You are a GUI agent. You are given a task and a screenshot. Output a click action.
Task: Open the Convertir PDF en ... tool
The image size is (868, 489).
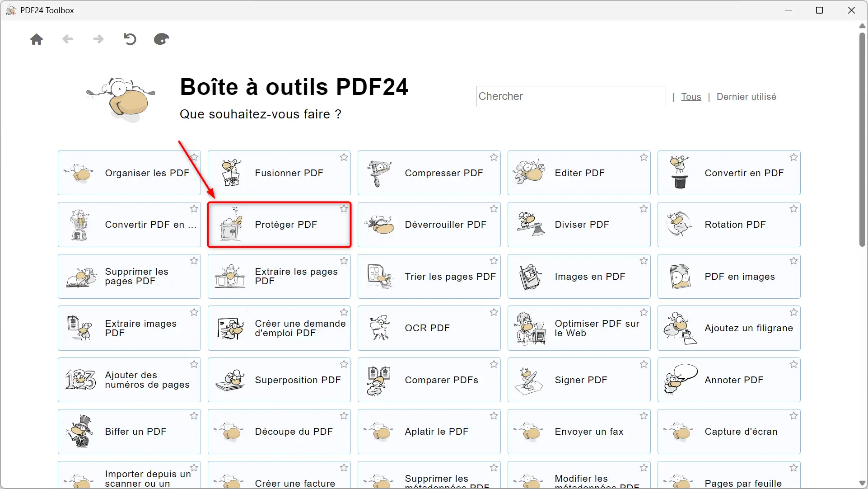pos(129,225)
